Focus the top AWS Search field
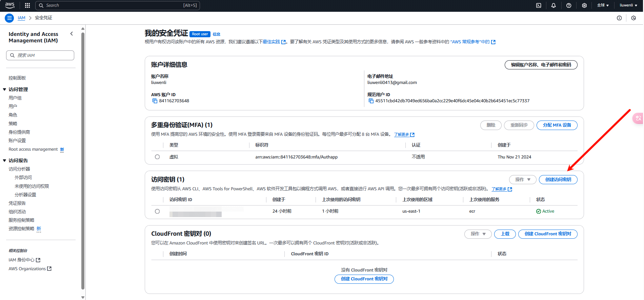The height and width of the screenshot is (300, 644). tap(118, 5)
